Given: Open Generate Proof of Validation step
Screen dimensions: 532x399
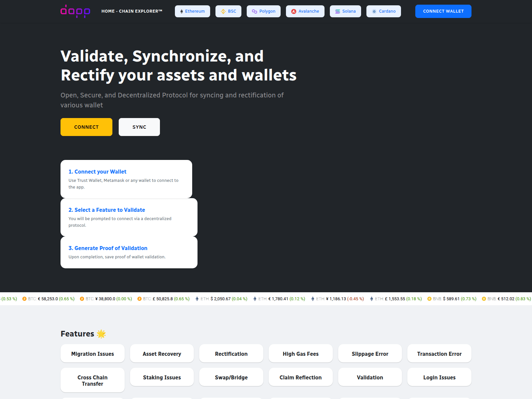Looking at the screenshot, I should tap(108, 248).
